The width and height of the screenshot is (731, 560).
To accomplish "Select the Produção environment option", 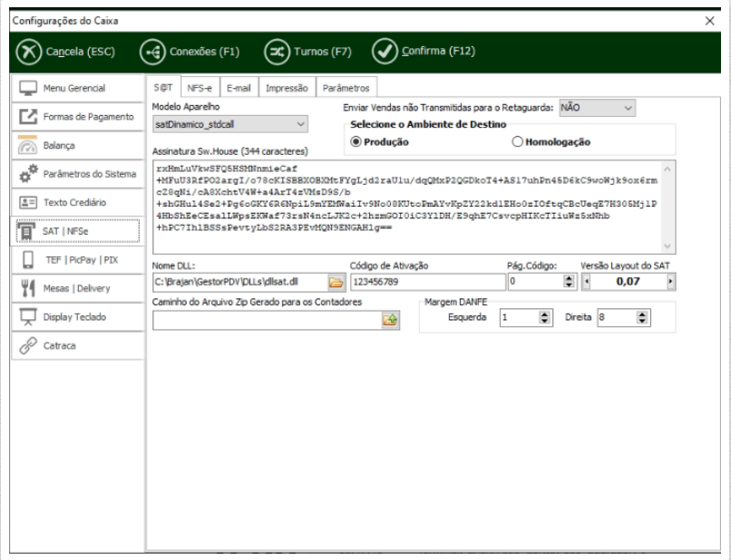I will 356,142.
